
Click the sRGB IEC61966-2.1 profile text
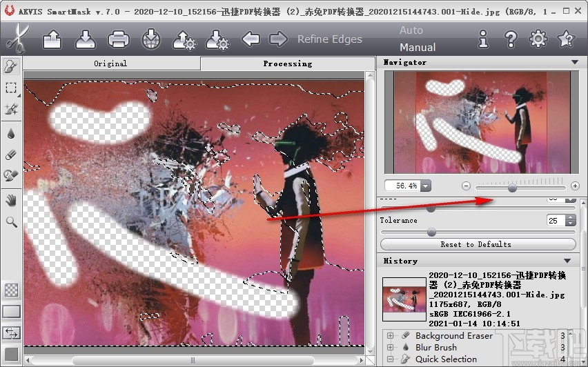(x=469, y=314)
